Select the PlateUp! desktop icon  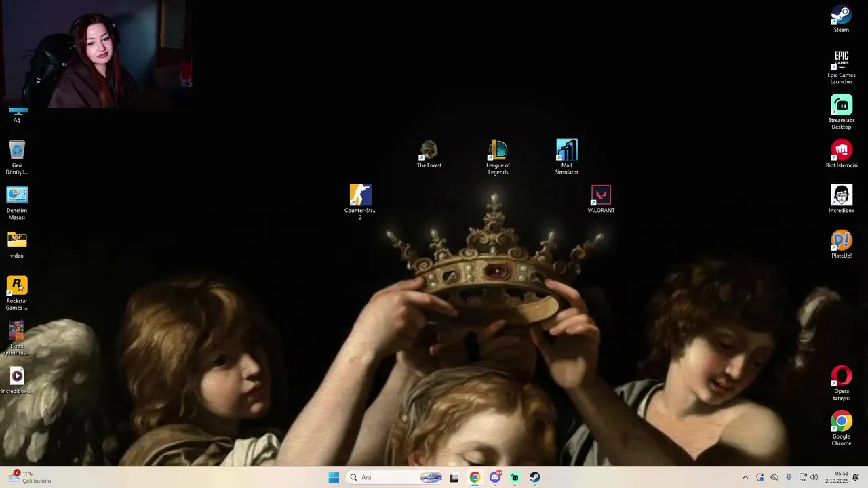842,245
